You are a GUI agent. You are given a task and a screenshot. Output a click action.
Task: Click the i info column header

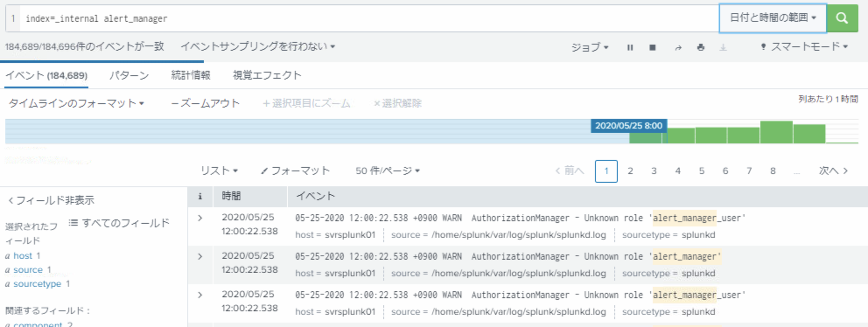tap(200, 196)
